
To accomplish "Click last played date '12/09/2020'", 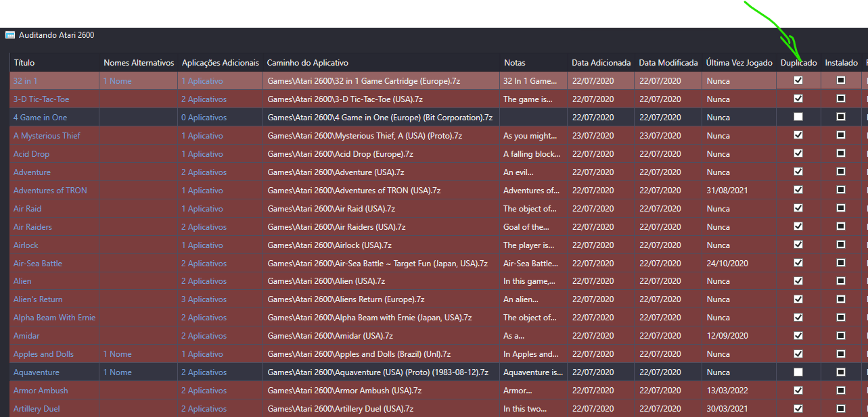I will [x=727, y=336].
